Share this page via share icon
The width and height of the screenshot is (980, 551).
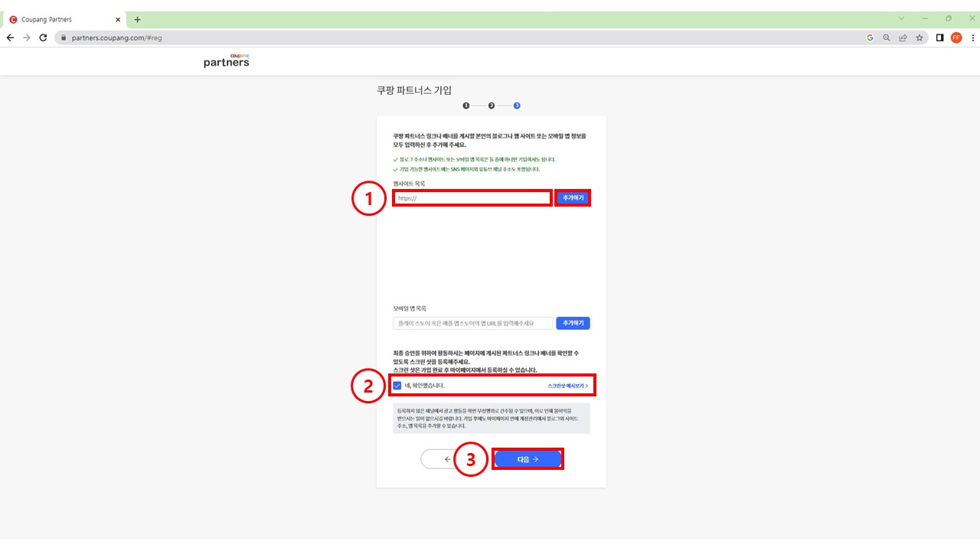tap(903, 37)
